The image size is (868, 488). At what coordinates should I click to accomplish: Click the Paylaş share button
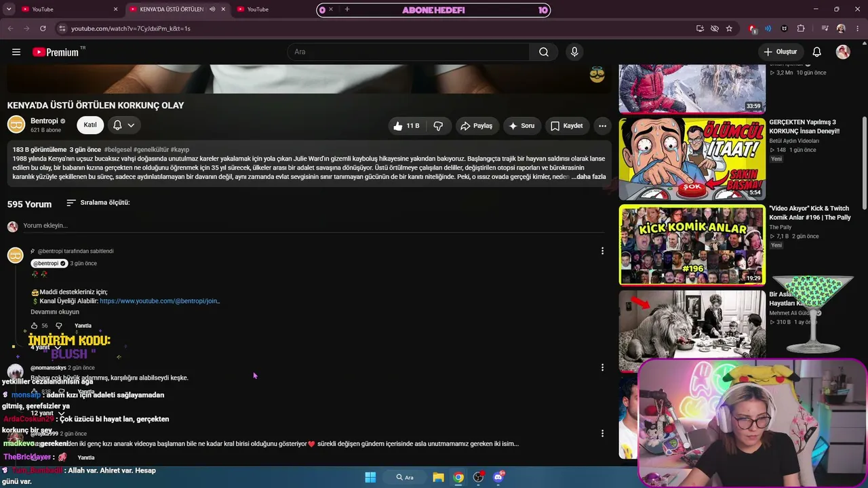point(476,126)
